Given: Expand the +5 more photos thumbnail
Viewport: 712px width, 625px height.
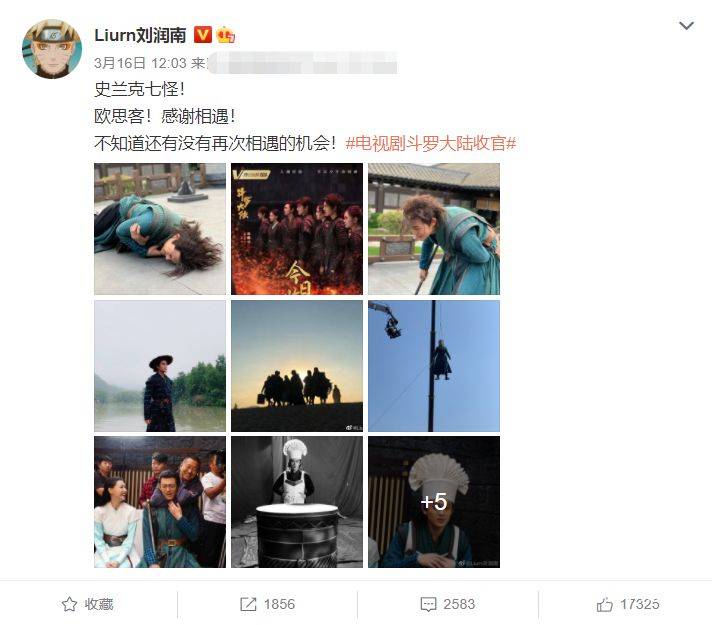Looking at the screenshot, I should (x=434, y=502).
